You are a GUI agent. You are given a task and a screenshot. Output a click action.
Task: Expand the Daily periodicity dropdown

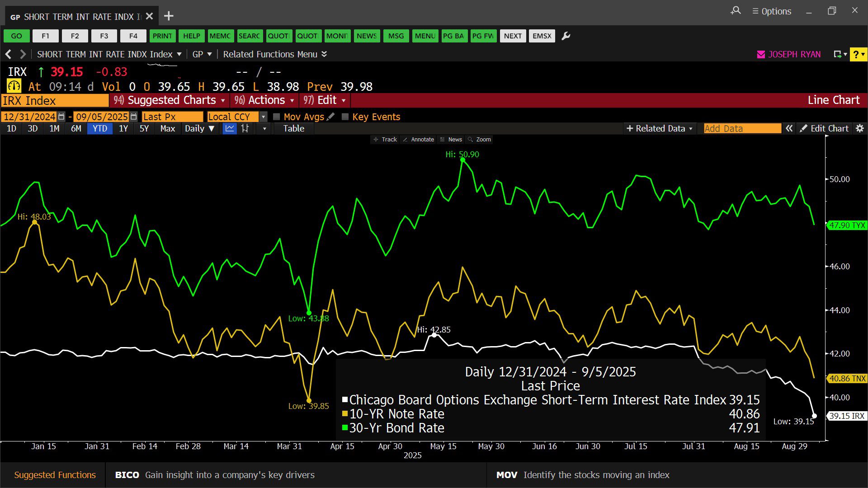click(x=199, y=128)
